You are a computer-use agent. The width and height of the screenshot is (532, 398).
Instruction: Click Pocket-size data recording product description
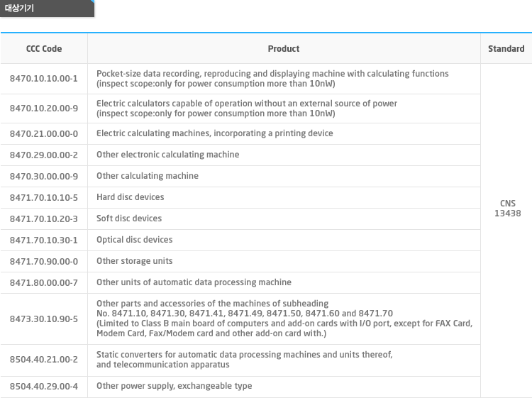coord(272,79)
